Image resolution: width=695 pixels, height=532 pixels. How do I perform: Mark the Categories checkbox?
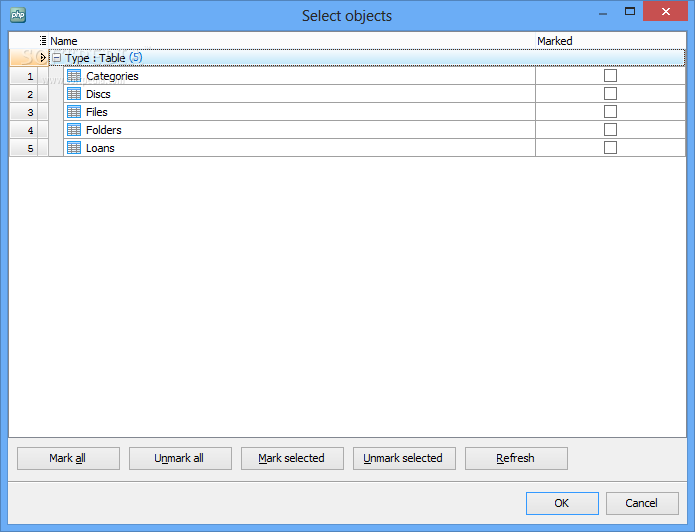tap(610, 76)
